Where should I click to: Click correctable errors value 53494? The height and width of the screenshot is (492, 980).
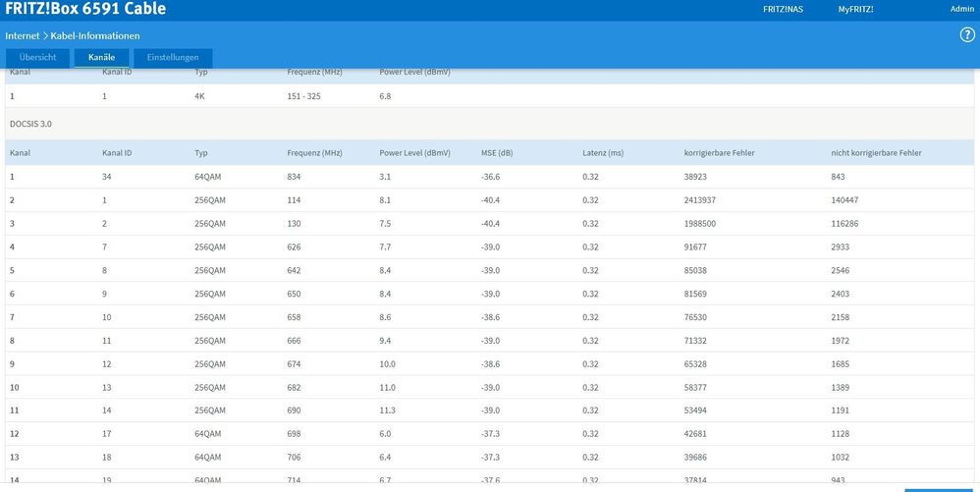695,410
